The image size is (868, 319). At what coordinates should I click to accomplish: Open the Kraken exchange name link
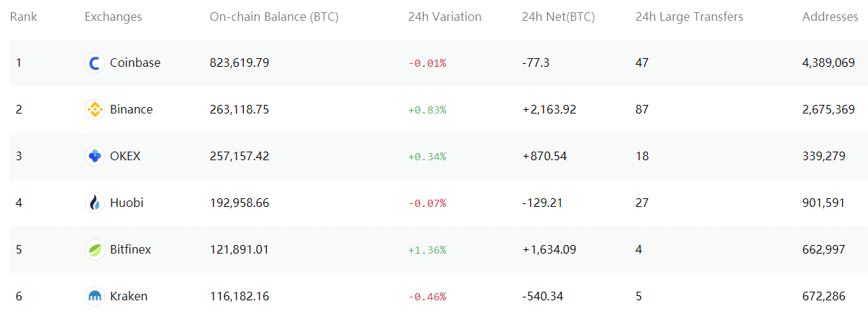(x=129, y=296)
